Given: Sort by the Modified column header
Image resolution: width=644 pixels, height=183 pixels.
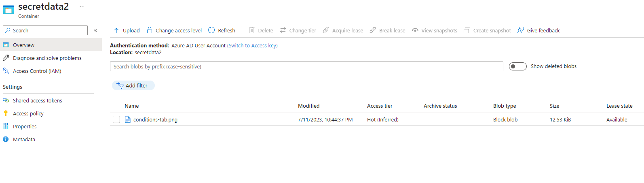Looking at the screenshot, I should point(309,106).
